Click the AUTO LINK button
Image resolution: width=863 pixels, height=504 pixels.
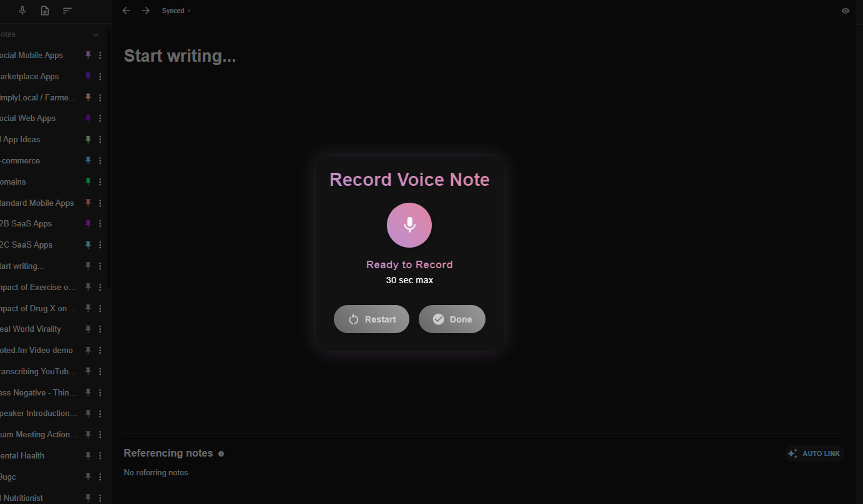pyautogui.click(x=814, y=453)
